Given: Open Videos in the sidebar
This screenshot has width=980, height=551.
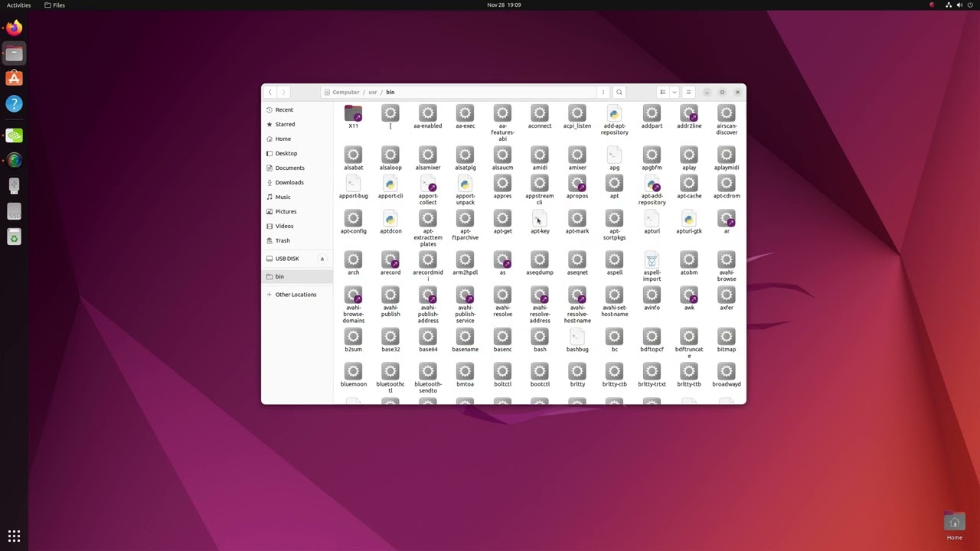Looking at the screenshot, I should click(x=297, y=226).
